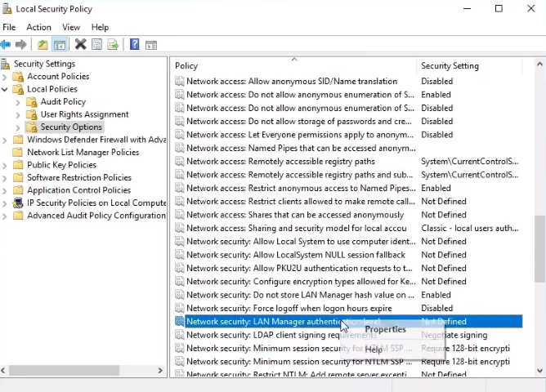Image resolution: width=546 pixels, height=392 pixels.
Task: Expand Software Restriction Policies node
Action: tap(5, 178)
